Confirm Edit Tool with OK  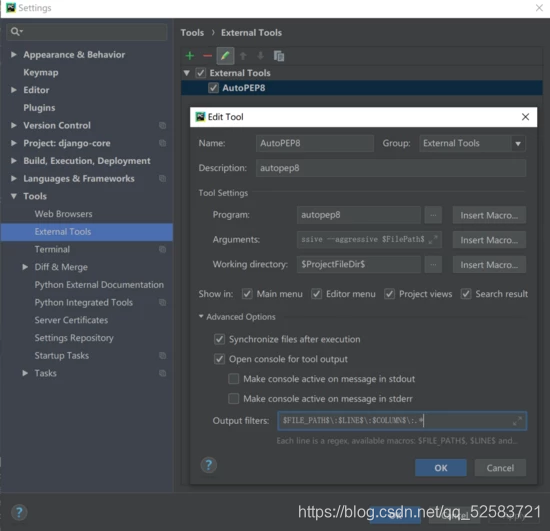tap(441, 468)
